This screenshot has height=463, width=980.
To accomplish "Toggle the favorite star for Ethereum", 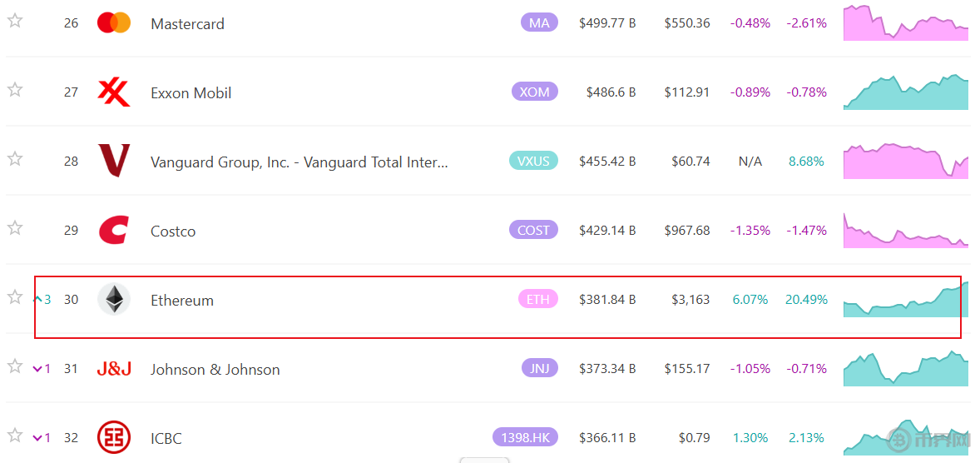I will [x=15, y=297].
